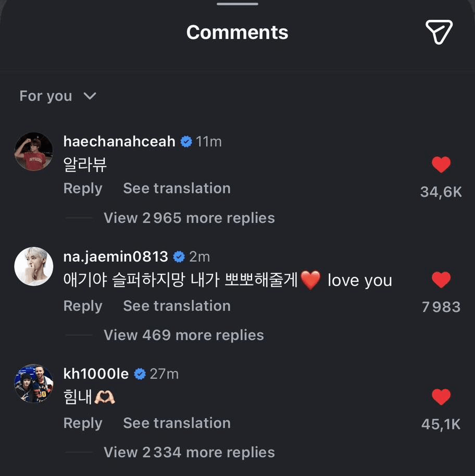Expand 469 more replies
Viewport: 475px width, 476px height.
pyautogui.click(x=183, y=335)
